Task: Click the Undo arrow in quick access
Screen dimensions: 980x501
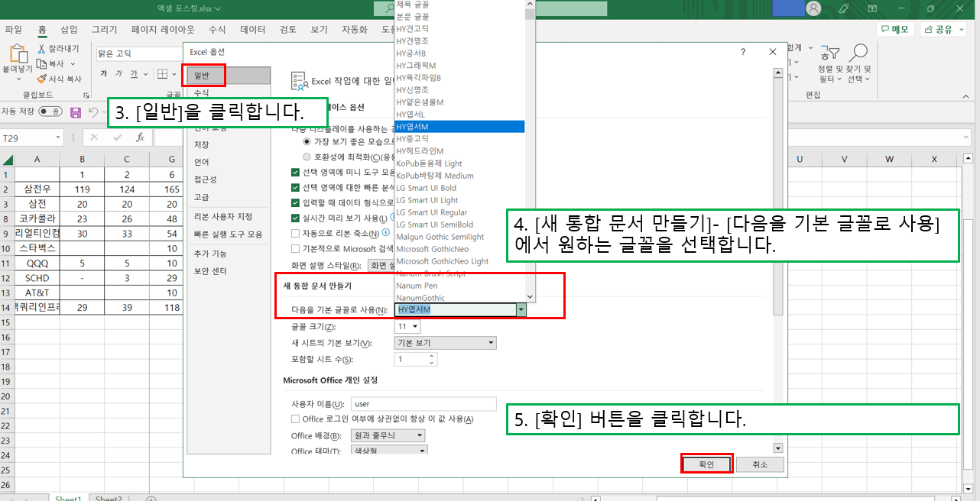Action: point(92,112)
